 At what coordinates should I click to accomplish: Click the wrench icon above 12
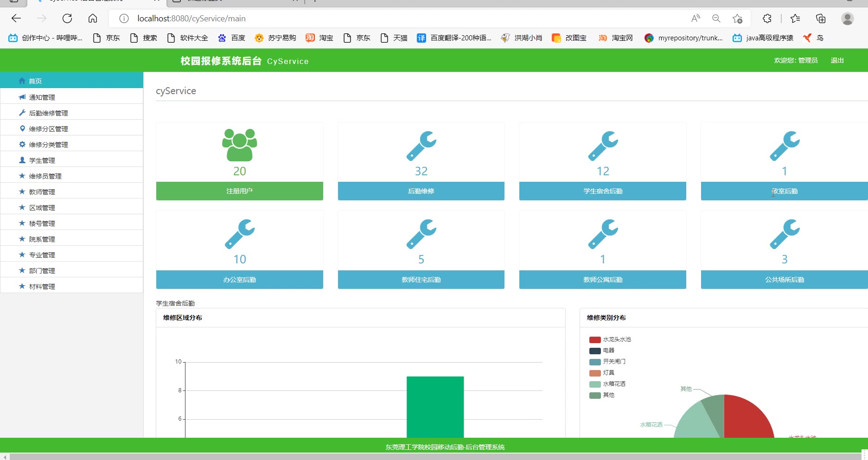point(603,146)
